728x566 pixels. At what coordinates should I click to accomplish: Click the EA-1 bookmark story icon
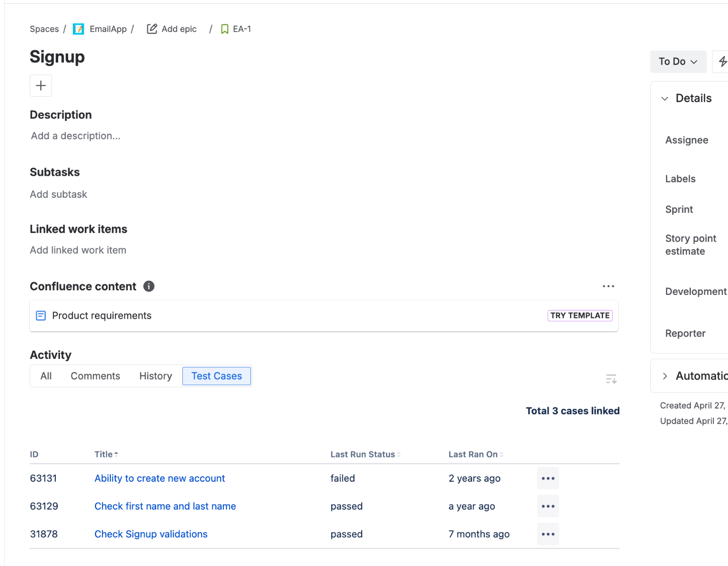pyautogui.click(x=225, y=29)
